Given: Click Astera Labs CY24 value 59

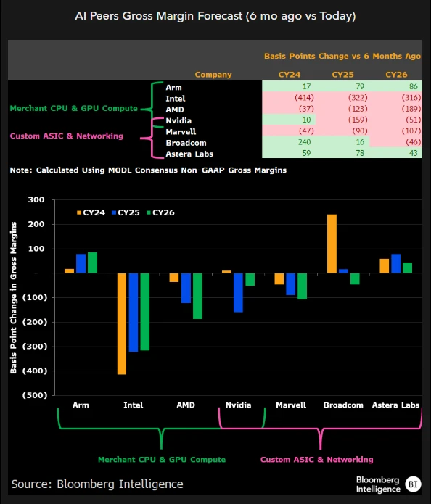Looking at the screenshot, I should (x=306, y=153).
